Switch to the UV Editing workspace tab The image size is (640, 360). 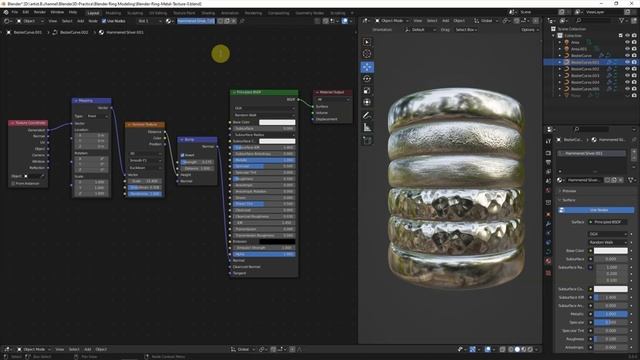pyautogui.click(x=158, y=13)
